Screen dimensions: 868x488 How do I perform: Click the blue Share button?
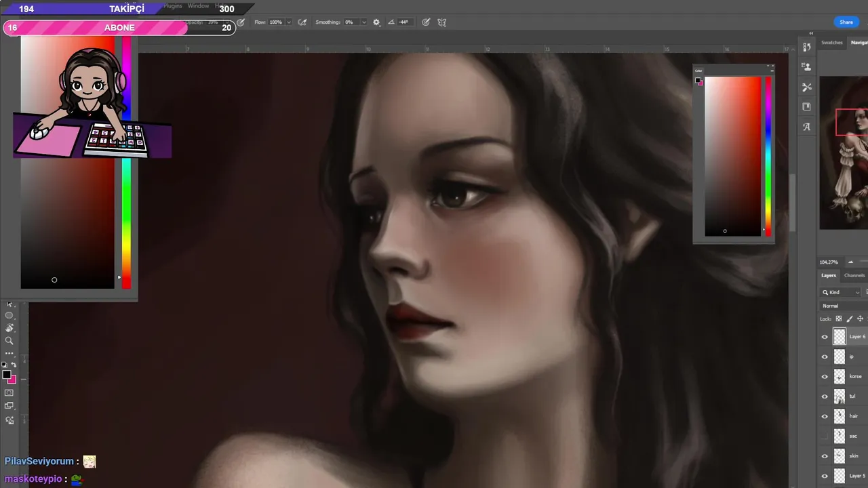pyautogui.click(x=846, y=22)
